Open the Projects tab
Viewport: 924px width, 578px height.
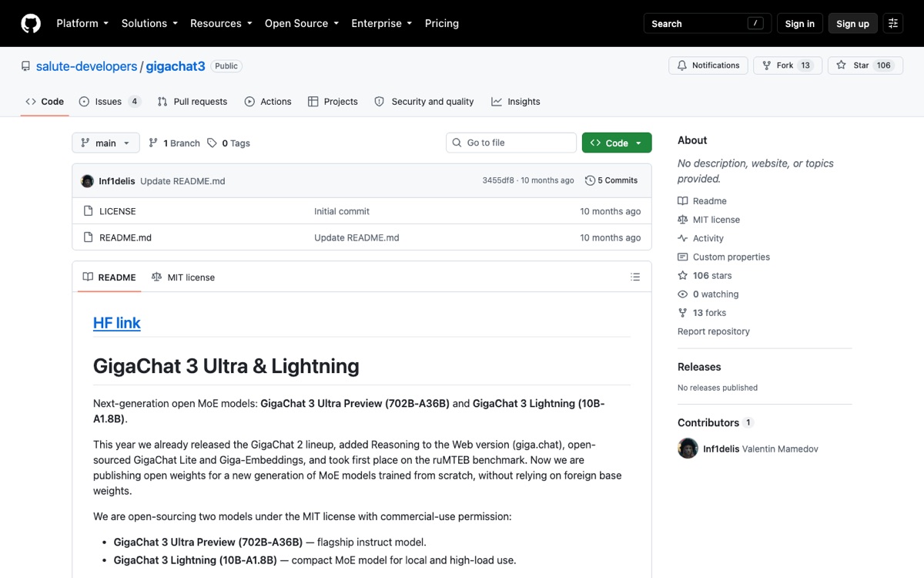pyautogui.click(x=333, y=102)
